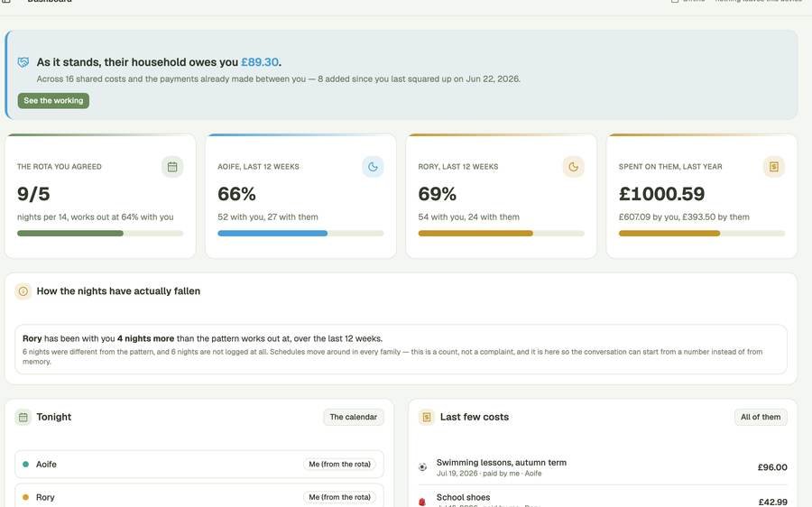
Task: Click '52 with you, 27 with them' text
Action: click(268, 217)
